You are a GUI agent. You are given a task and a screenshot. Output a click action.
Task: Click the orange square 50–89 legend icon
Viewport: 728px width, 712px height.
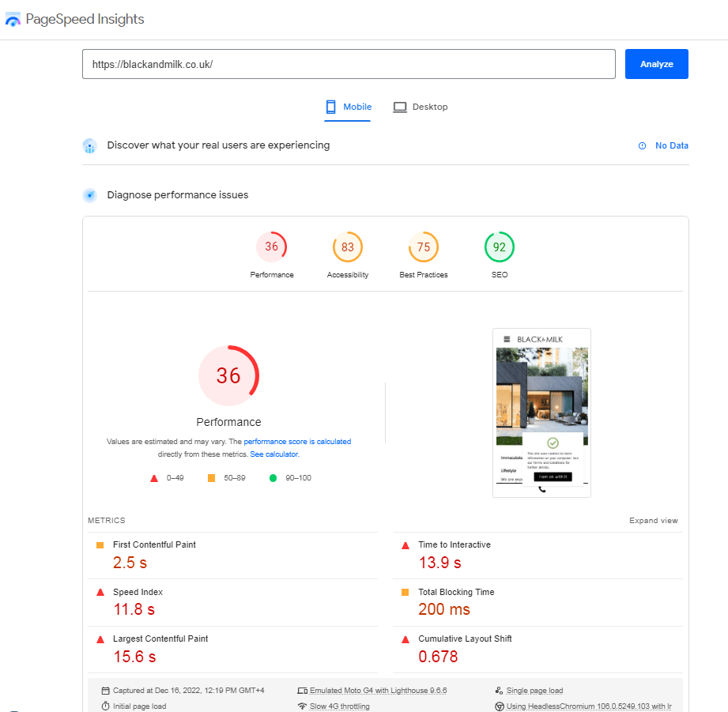(211, 478)
